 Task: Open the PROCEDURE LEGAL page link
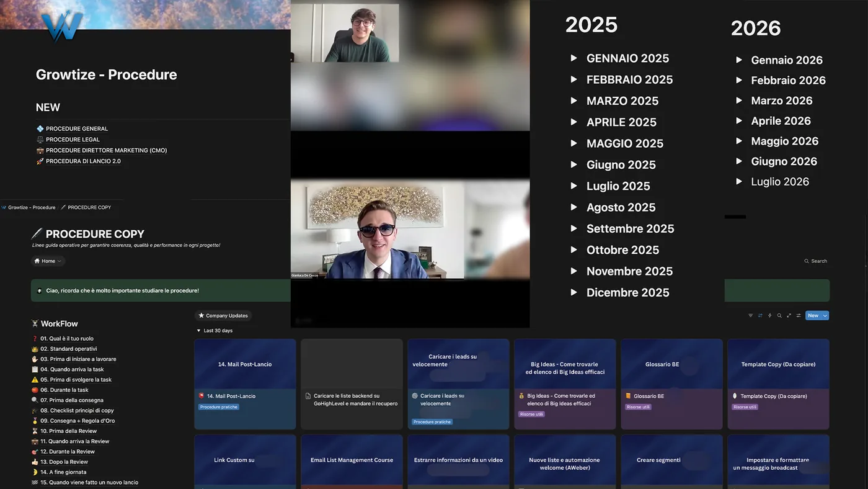68,140
